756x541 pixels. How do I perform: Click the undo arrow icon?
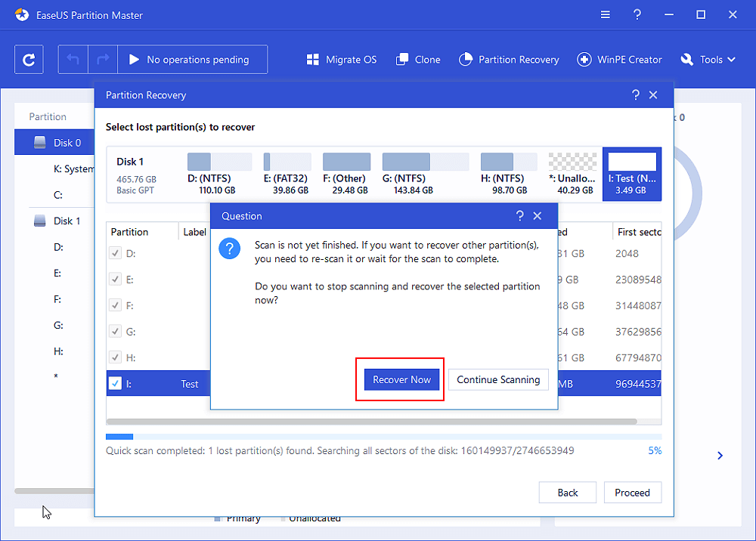click(73, 59)
